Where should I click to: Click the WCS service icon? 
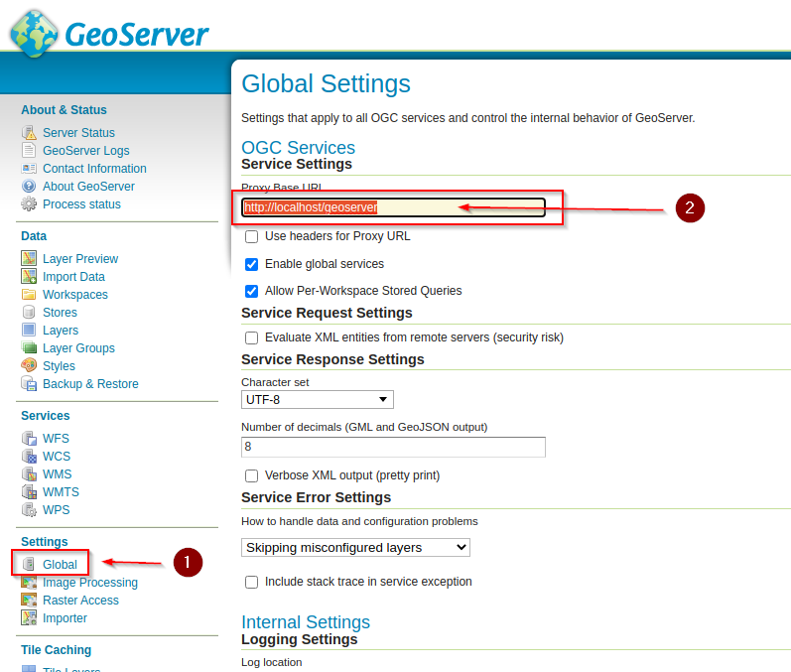[29, 456]
